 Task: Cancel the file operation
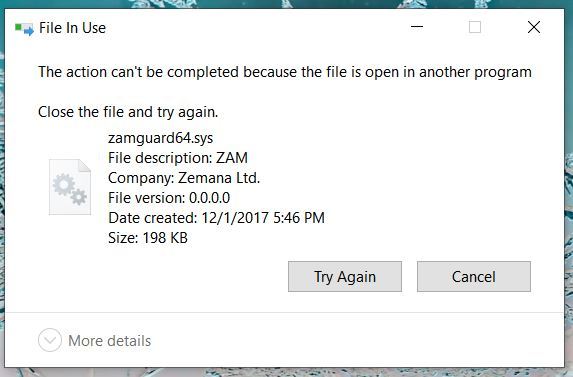point(474,277)
